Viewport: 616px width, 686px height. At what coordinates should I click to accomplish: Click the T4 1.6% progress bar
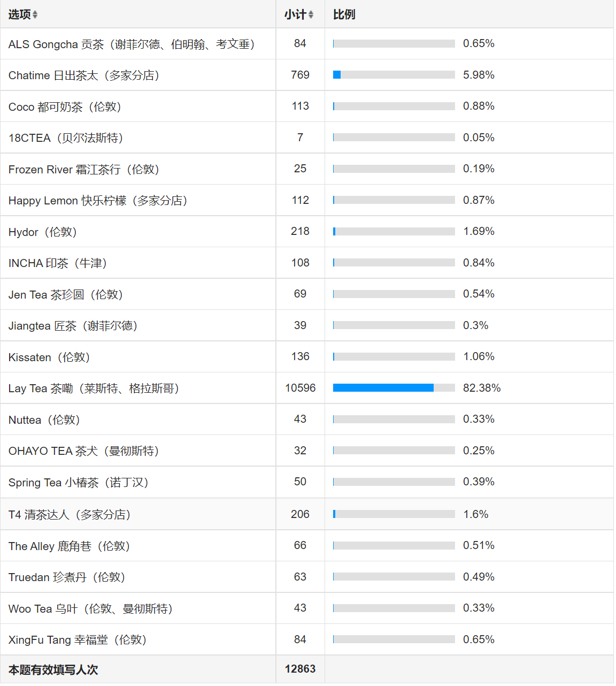click(x=394, y=514)
